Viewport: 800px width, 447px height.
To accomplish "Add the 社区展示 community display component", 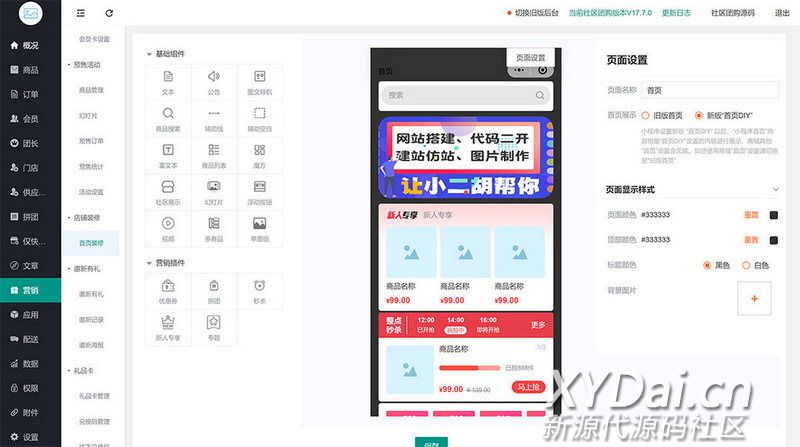I will pos(168,193).
